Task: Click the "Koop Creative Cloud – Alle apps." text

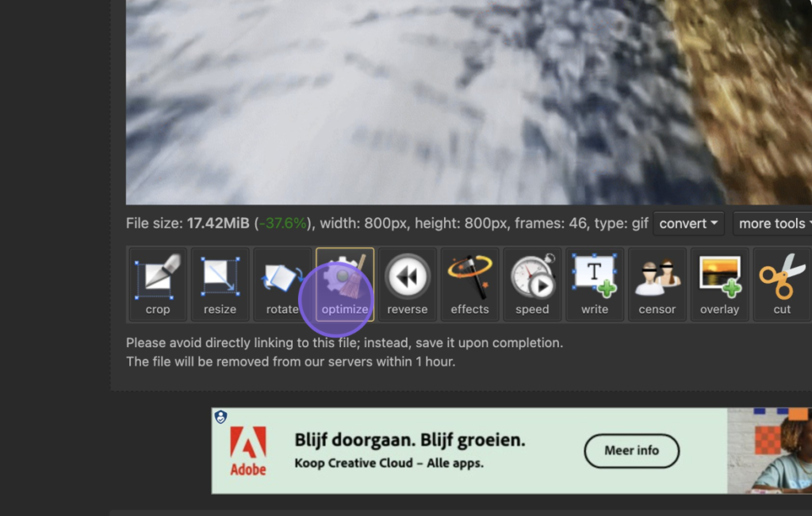Action: click(x=389, y=463)
